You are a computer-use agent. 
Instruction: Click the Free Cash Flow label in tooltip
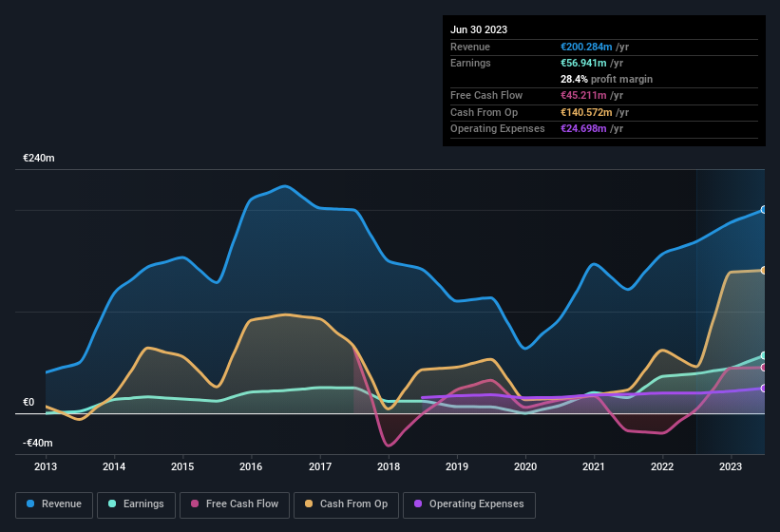click(x=486, y=95)
